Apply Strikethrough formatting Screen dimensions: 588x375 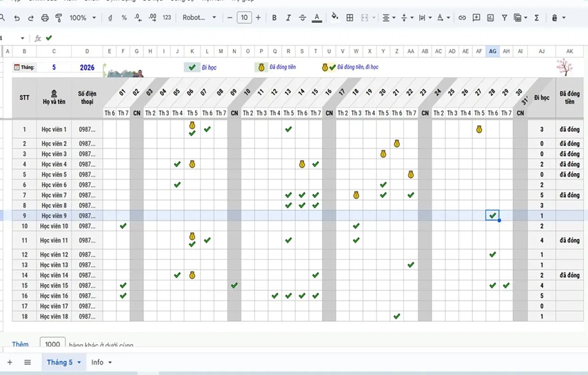click(302, 18)
